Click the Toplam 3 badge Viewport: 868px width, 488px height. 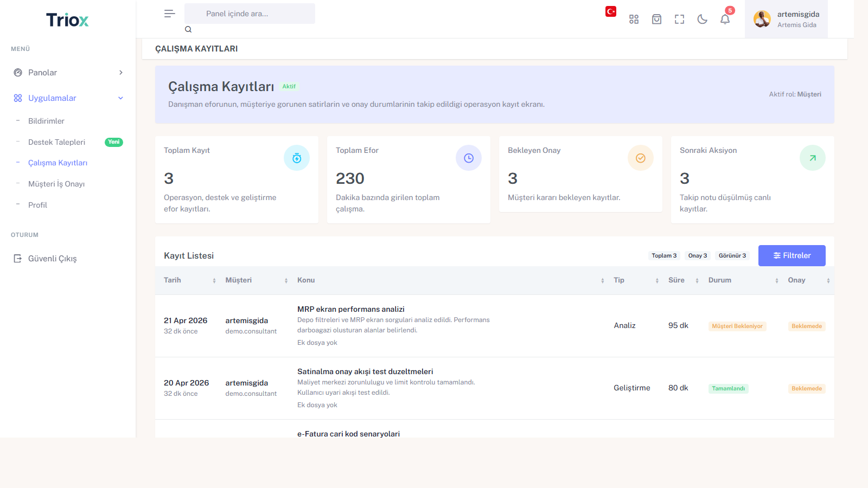point(664,255)
